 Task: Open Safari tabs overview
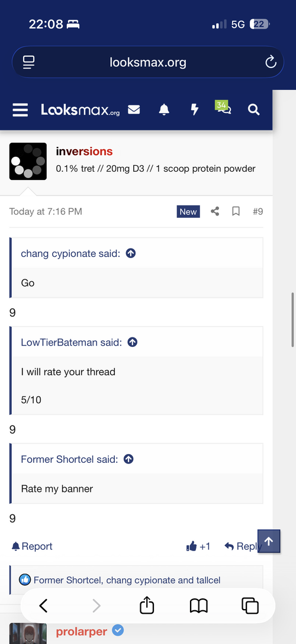250,606
